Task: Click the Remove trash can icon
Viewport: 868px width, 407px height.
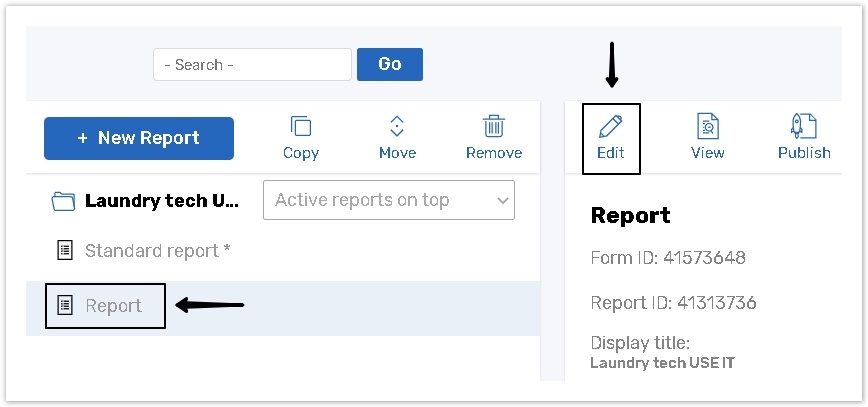Action: pyautogui.click(x=493, y=127)
